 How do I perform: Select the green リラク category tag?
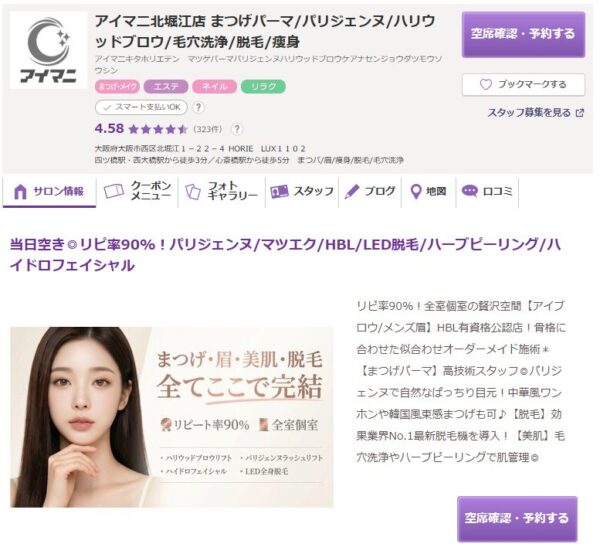[263, 86]
